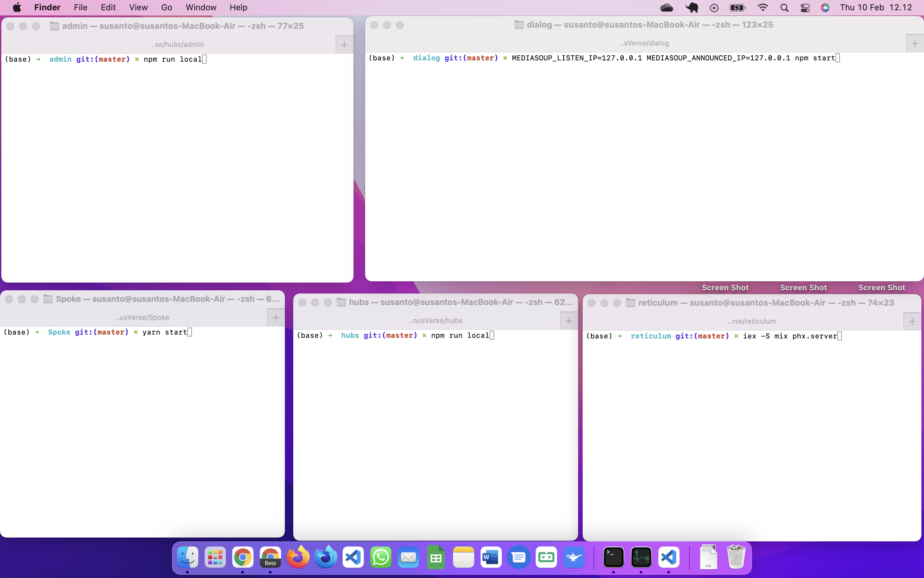Close the Spoke terminal window
The width and height of the screenshot is (924, 578).
click(9, 299)
